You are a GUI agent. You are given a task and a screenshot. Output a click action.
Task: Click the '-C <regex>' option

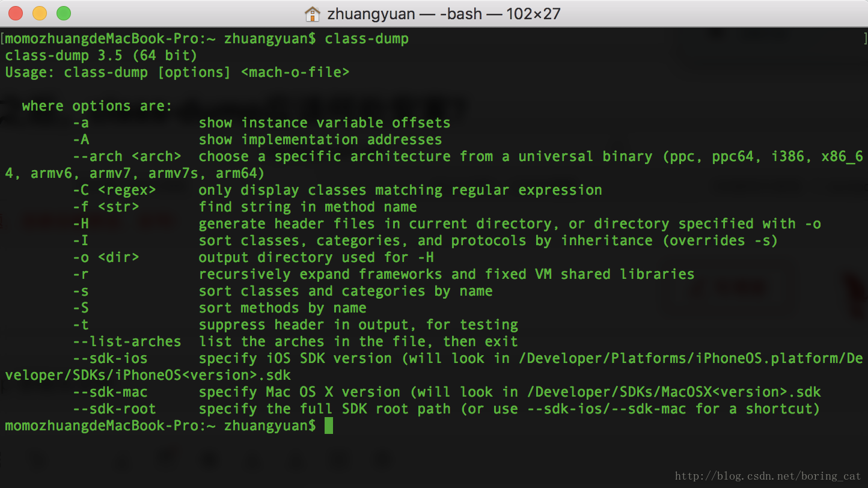(x=114, y=191)
